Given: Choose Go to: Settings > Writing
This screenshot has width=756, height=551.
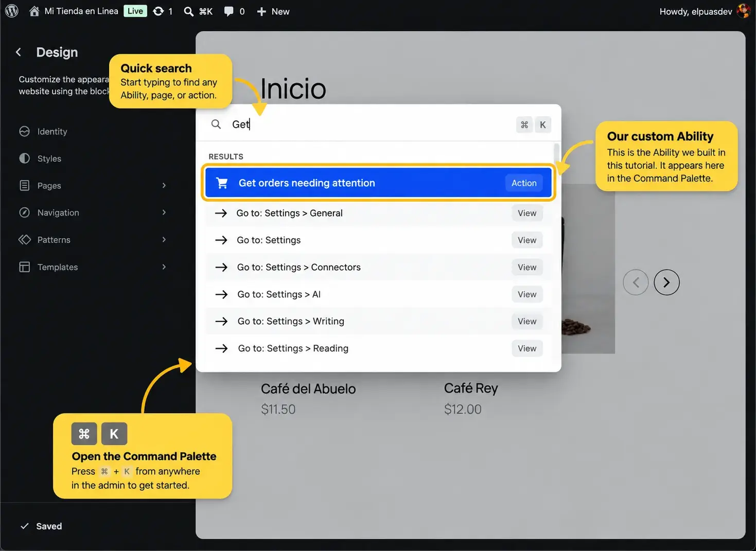Looking at the screenshot, I should pyautogui.click(x=378, y=321).
